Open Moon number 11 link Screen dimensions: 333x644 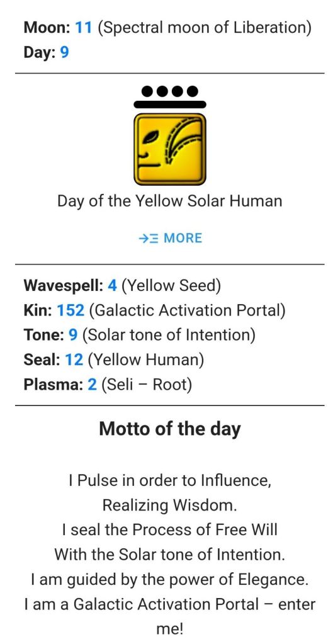tap(84, 28)
